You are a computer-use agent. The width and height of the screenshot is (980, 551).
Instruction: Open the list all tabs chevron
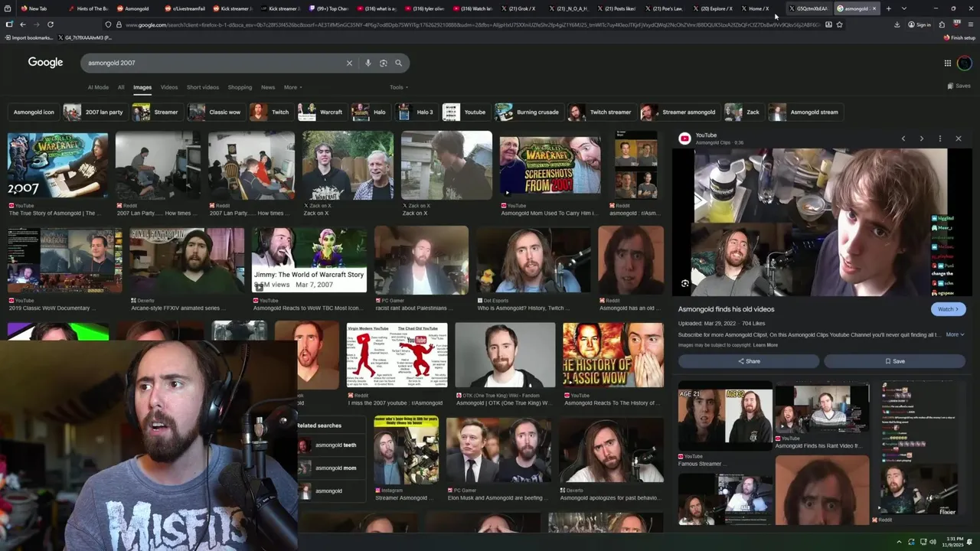tap(903, 8)
